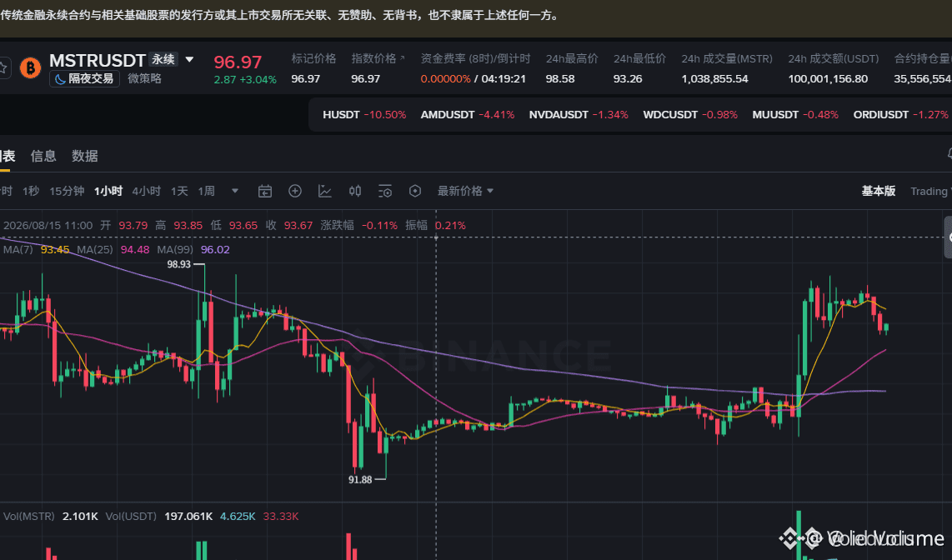Select the 4小时 interval
952x560 pixels.
(x=147, y=191)
